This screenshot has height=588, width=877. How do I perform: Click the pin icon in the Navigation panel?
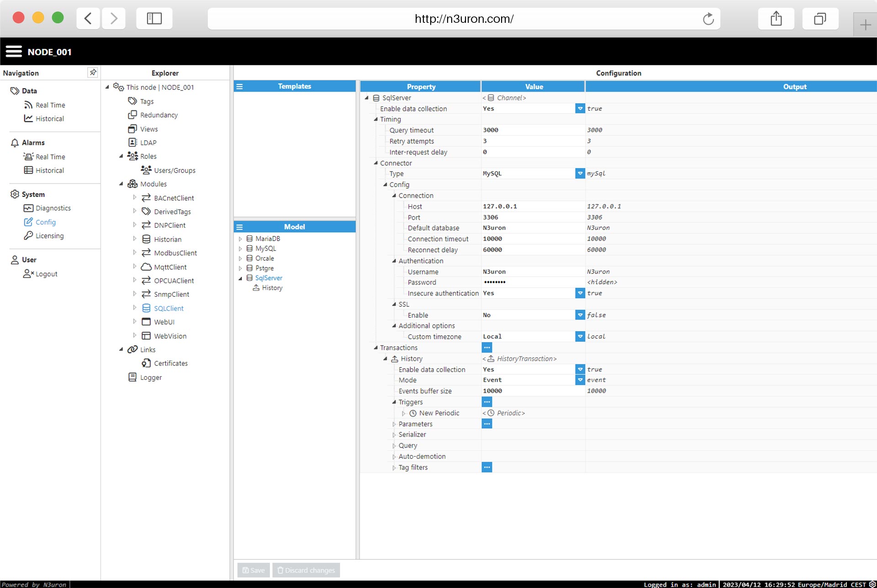[93, 73]
